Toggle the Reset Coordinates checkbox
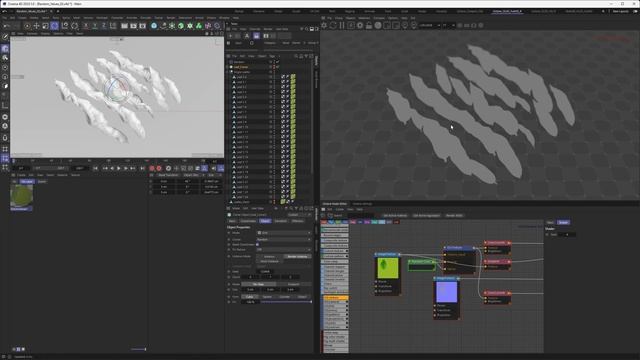This screenshot has height=360, width=640. pos(258,244)
